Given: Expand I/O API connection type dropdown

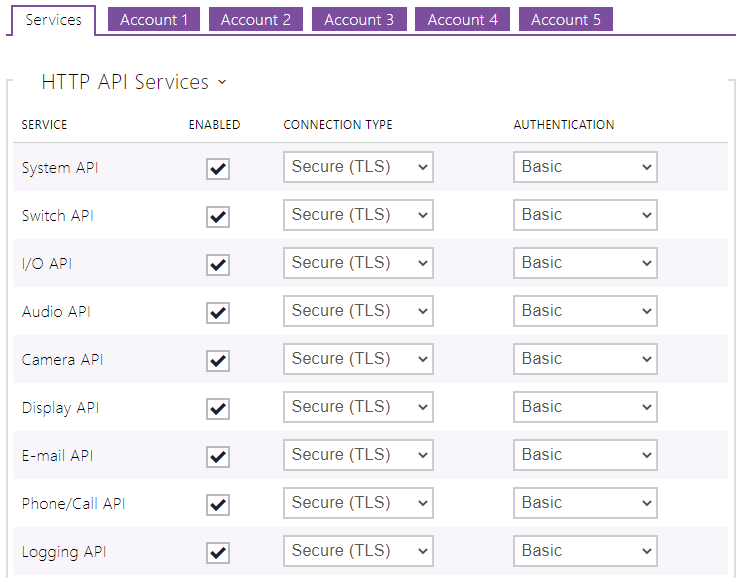Looking at the screenshot, I should pyautogui.click(x=358, y=263).
